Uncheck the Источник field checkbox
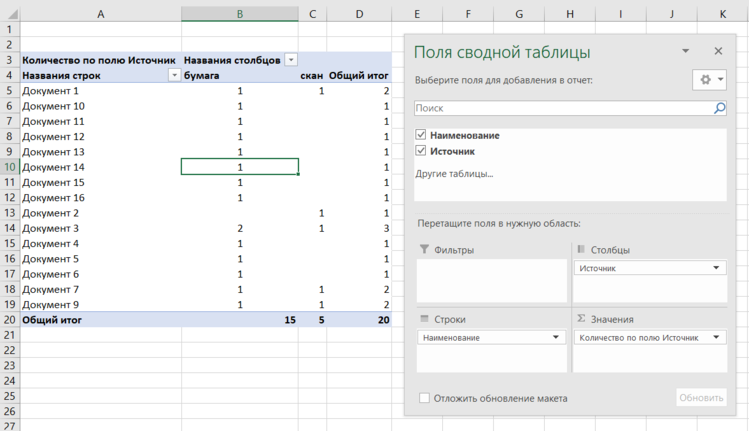The width and height of the screenshot is (749, 431). point(421,151)
